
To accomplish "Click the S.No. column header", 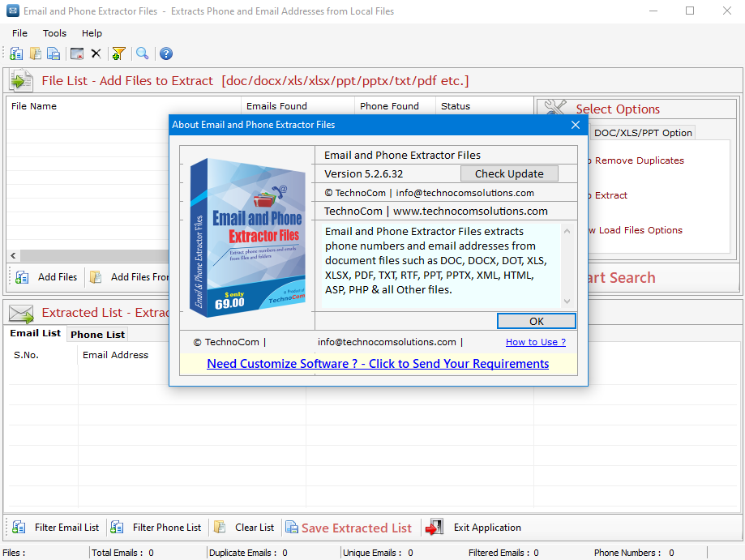I will pyautogui.click(x=43, y=355).
